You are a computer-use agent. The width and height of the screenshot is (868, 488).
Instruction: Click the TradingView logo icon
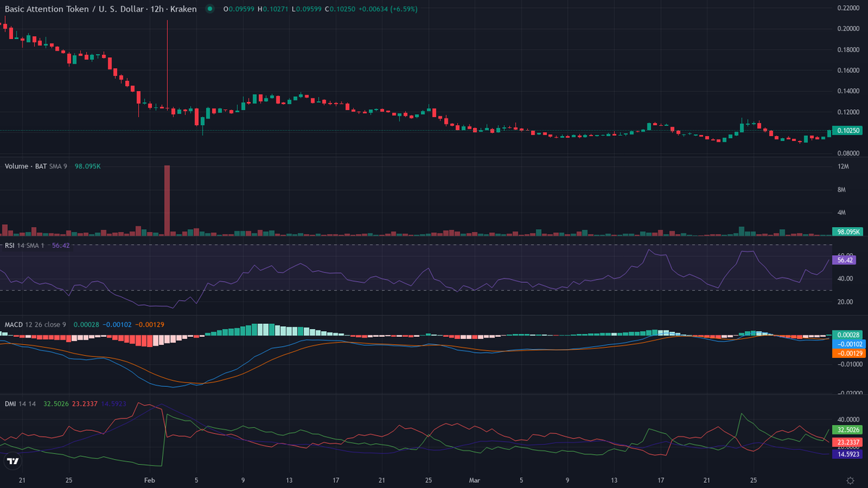[12, 461]
